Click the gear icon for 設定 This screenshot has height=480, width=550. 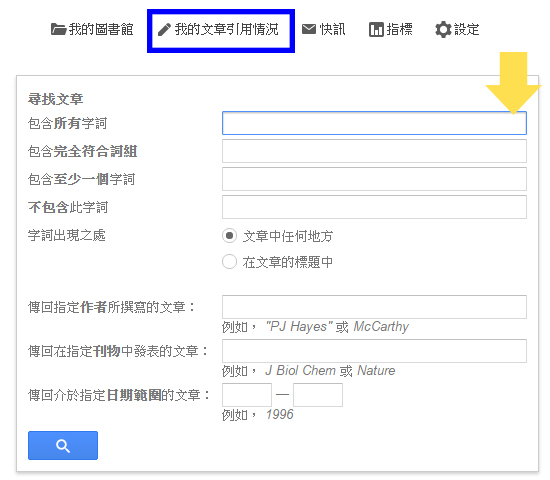pos(443,29)
